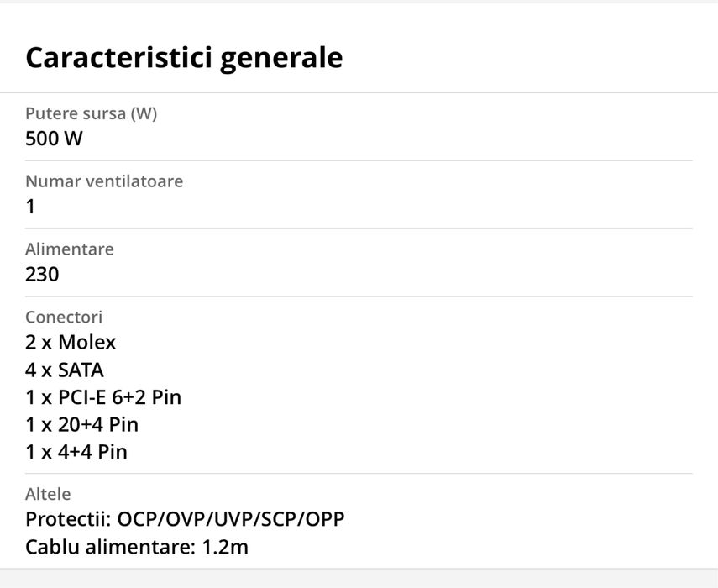Select the Alimentare label
Image resolution: width=718 pixels, height=588 pixels.
pyautogui.click(x=70, y=249)
